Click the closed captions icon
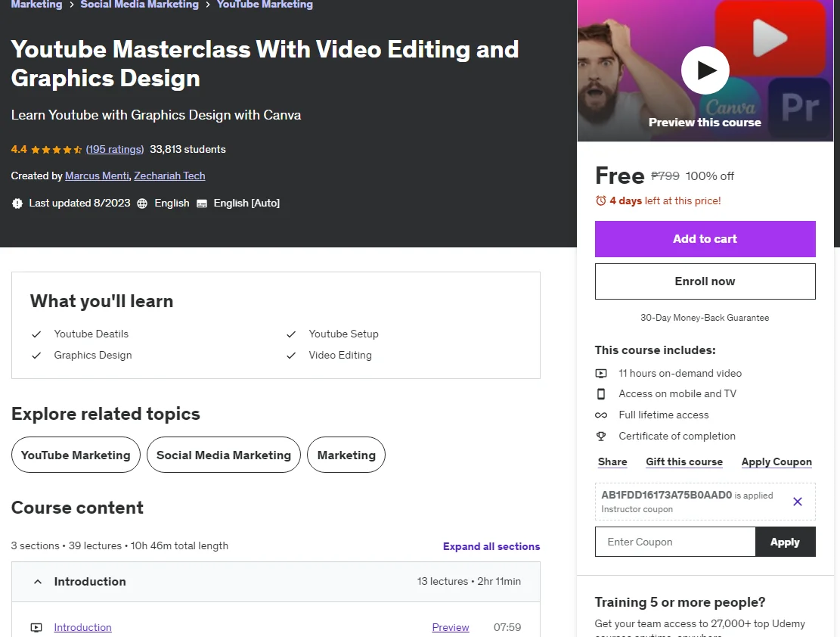The width and height of the screenshot is (840, 637). 201,204
